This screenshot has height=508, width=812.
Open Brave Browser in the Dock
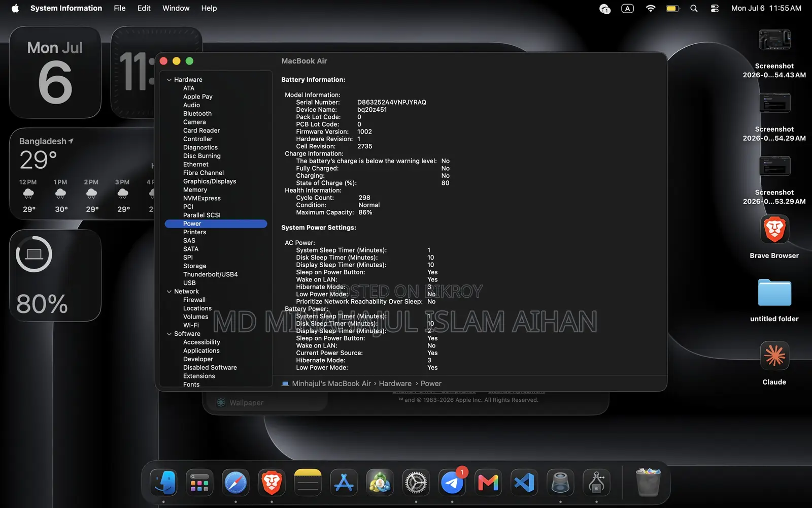pyautogui.click(x=272, y=483)
